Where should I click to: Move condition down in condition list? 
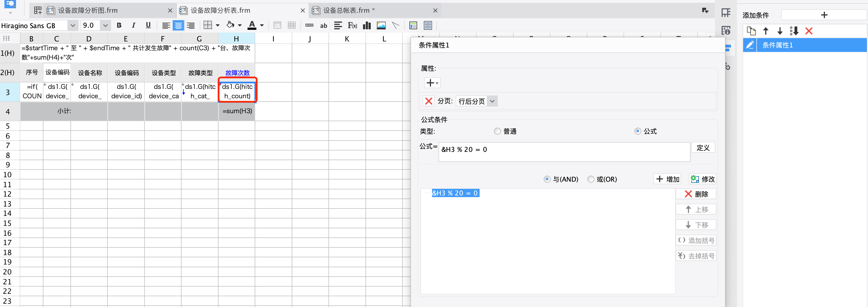tap(780, 31)
